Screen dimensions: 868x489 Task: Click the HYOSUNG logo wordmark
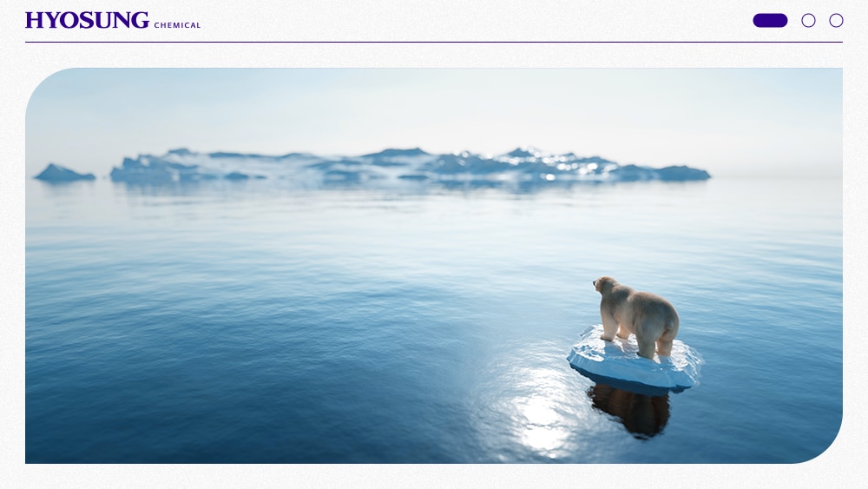[x=87, y=21]
